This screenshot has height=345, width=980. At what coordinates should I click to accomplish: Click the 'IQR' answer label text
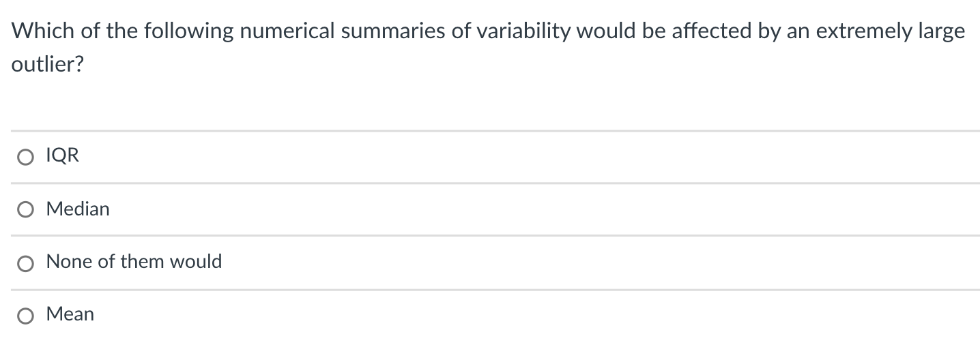(x=62, y=156)
